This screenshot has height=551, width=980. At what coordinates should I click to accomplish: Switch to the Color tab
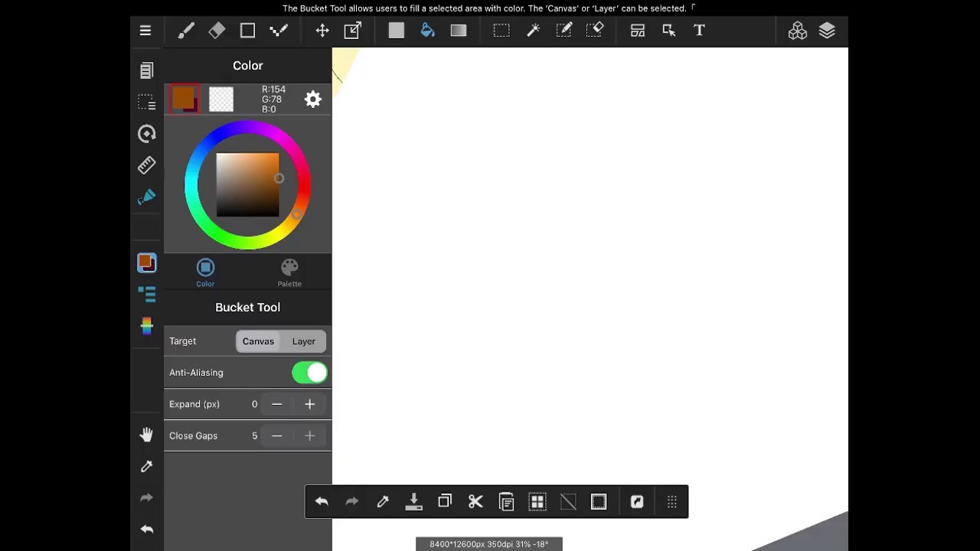tap(205, 273)
